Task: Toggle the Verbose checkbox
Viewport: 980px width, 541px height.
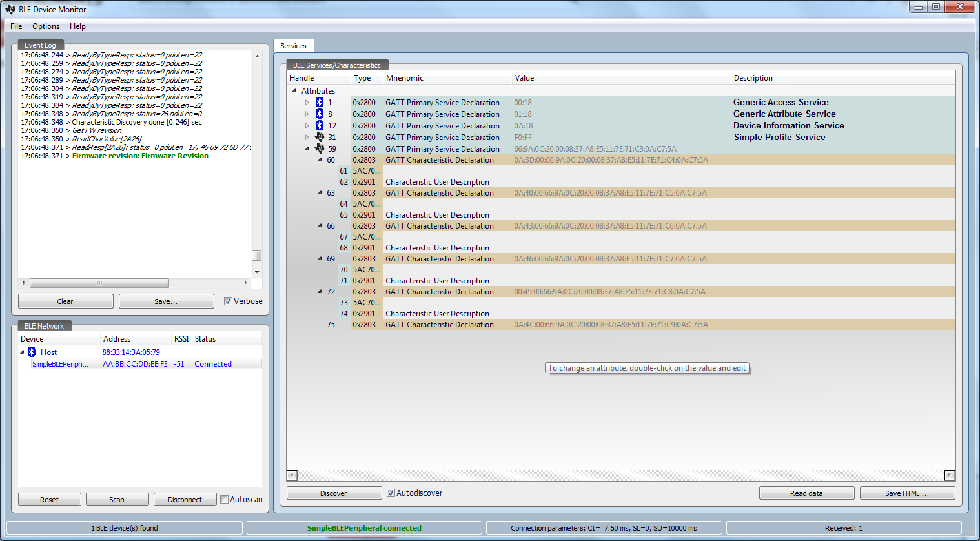Action: [228, 301]
